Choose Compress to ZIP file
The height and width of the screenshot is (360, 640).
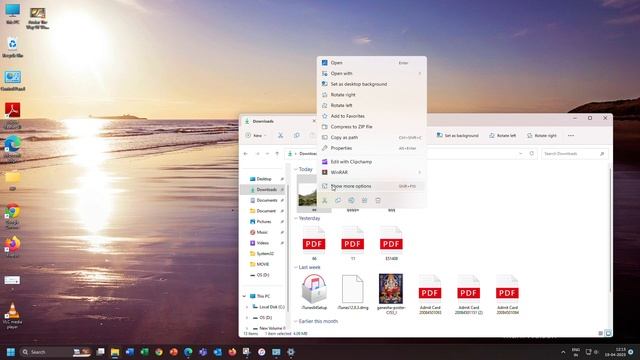point(371,127)
